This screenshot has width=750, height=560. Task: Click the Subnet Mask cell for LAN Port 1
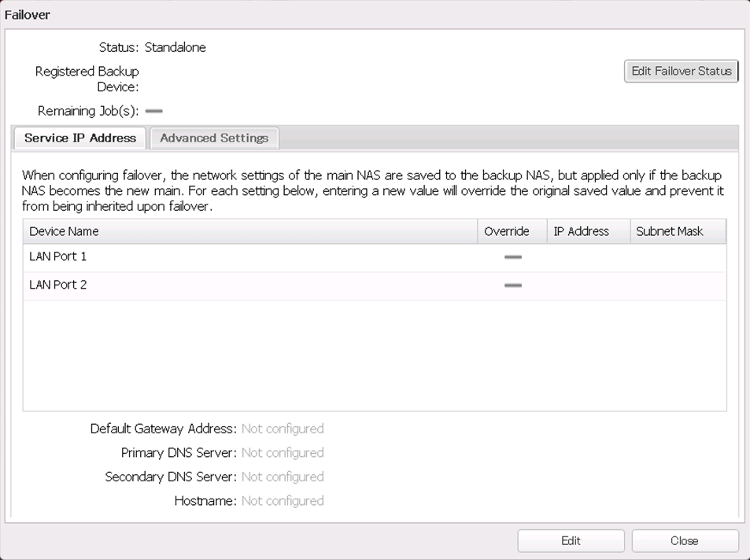point(677,257)
